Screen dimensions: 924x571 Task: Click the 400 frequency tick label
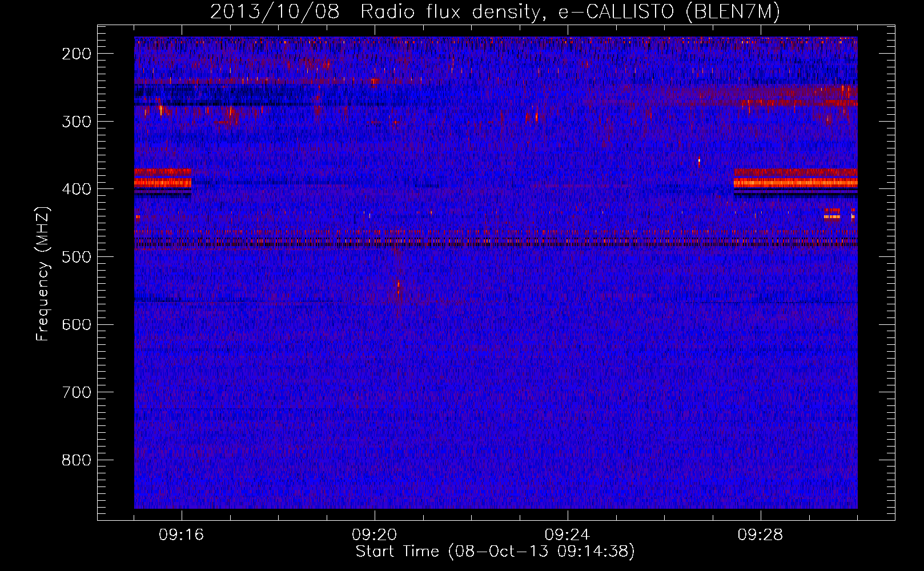click(x=76, y=189)
